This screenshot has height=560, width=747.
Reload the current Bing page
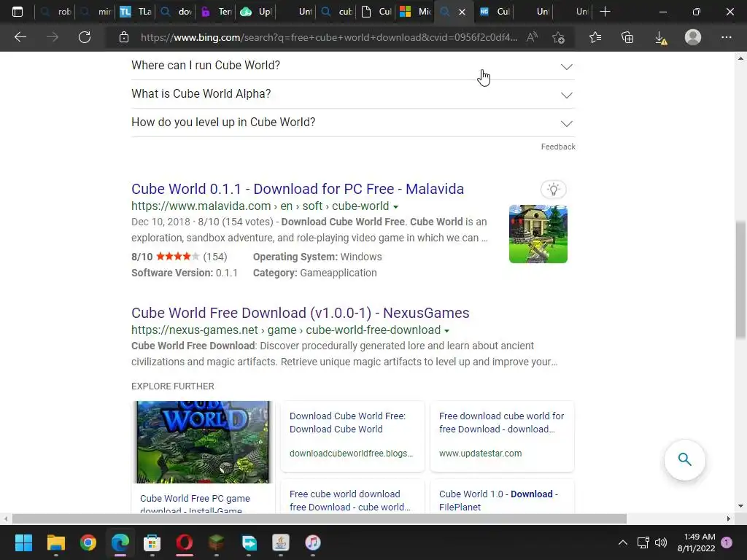[85, 37]
